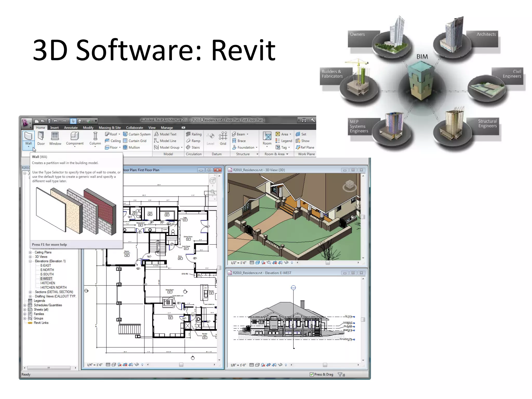Screen dimensions: 532x399
Task: Open the Foundation dropdown arrow
Action: [257, 148]
